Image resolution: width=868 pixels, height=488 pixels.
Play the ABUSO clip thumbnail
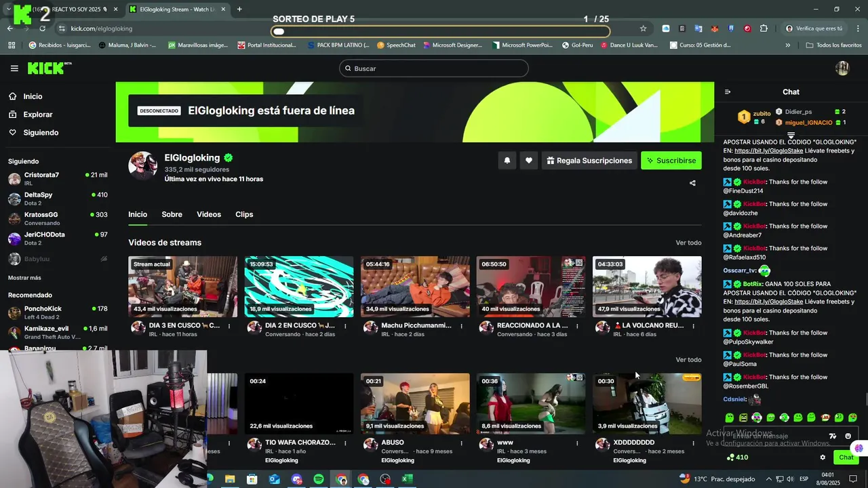coord(415,404)
